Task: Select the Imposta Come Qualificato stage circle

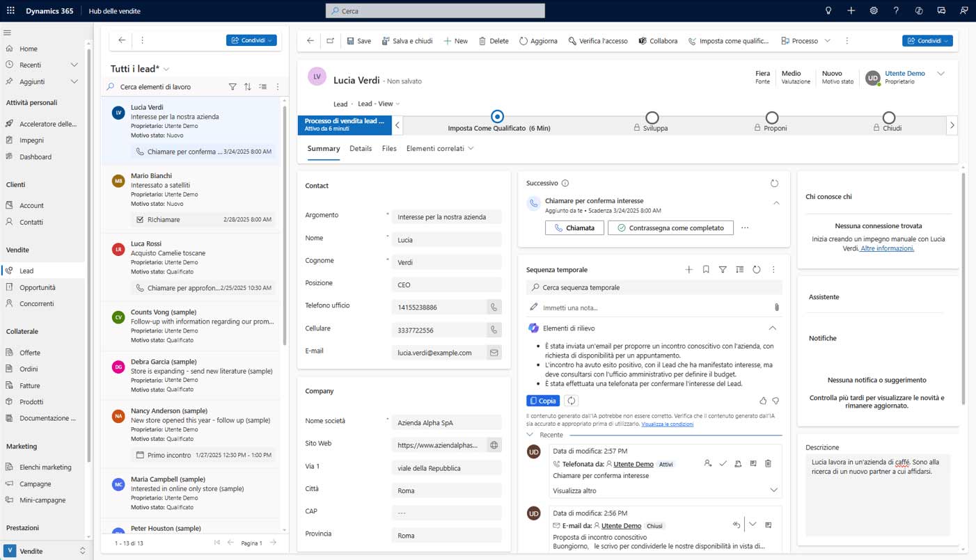Action: click(x=497, y=117)
